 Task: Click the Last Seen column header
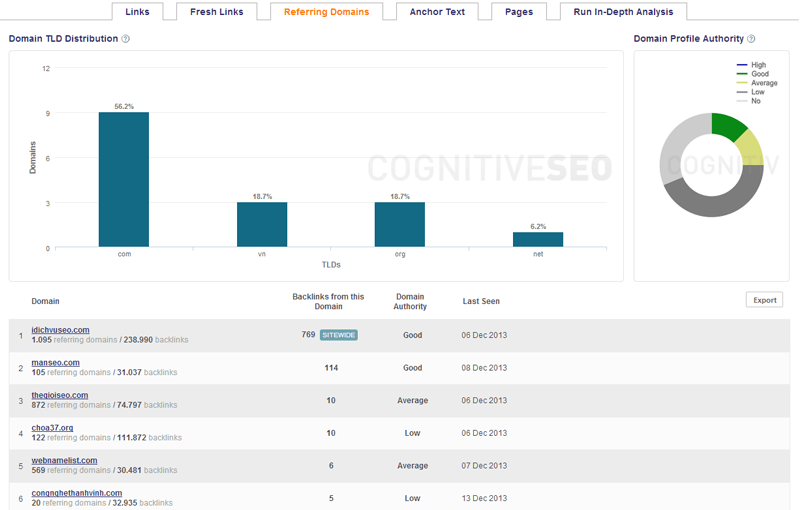[481, 301]
